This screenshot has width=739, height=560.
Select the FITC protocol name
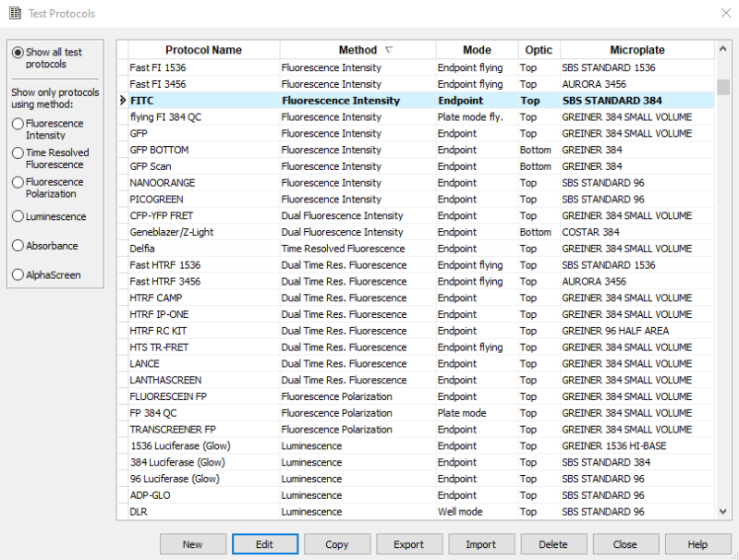(142, 101)
